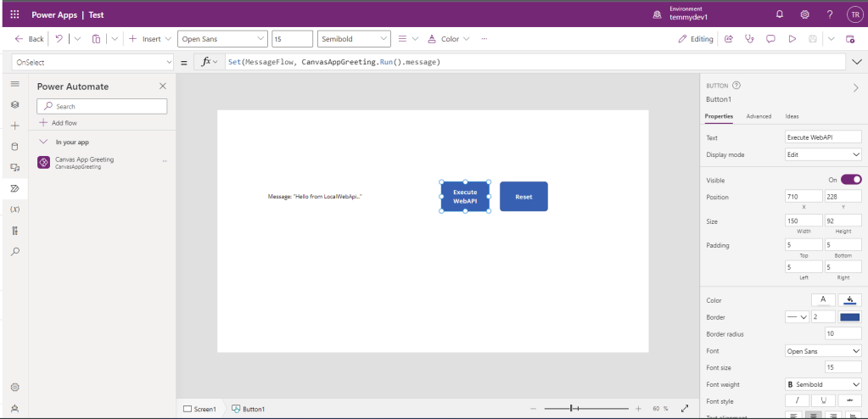This screenshot has width=868, height=419.
Task: Open the insert plus sidebar icon
Action: pyautogui.click(x=15, y=126)
